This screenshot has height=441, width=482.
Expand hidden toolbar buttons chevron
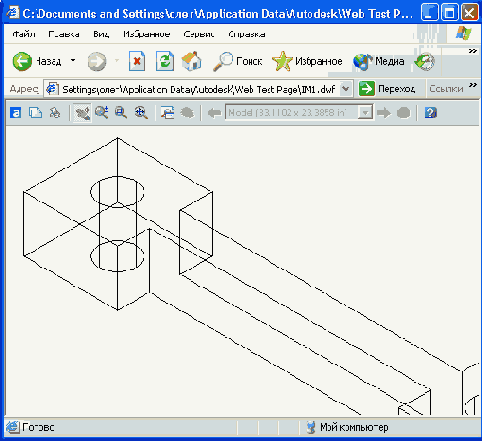[473, 51]
